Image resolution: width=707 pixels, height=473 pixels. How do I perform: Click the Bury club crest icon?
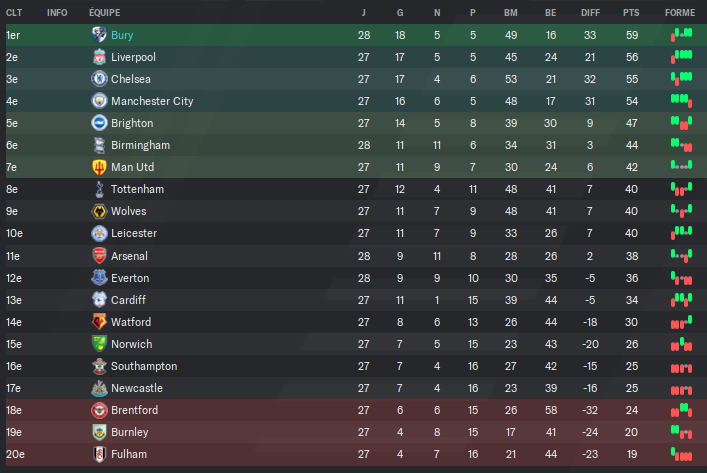click(x=99, y=35)
